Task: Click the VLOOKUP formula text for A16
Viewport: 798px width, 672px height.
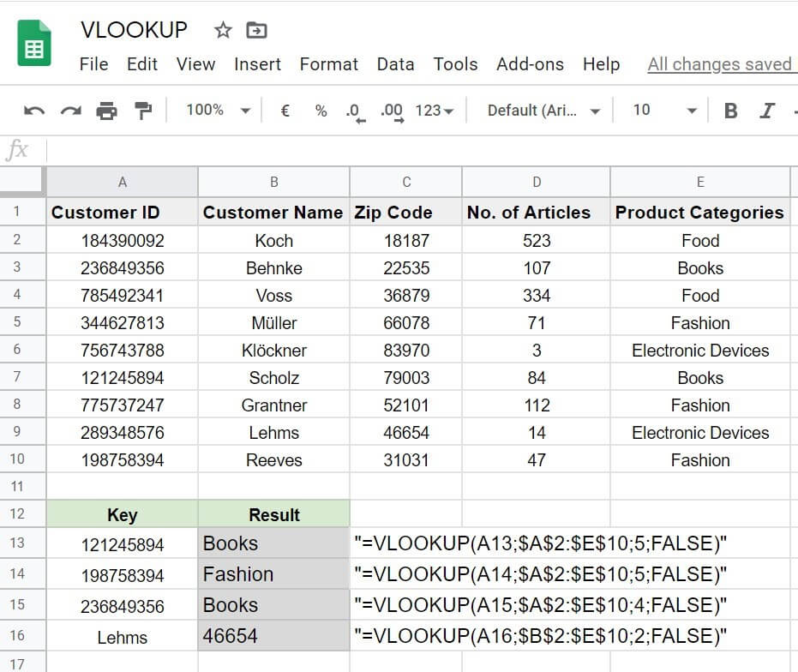Action: click(541, 636)
